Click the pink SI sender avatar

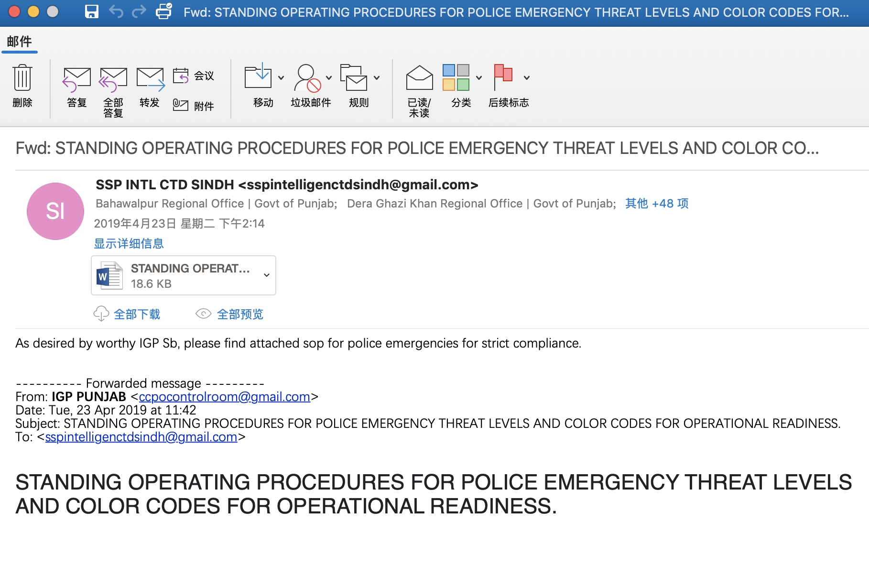[55, 211]
